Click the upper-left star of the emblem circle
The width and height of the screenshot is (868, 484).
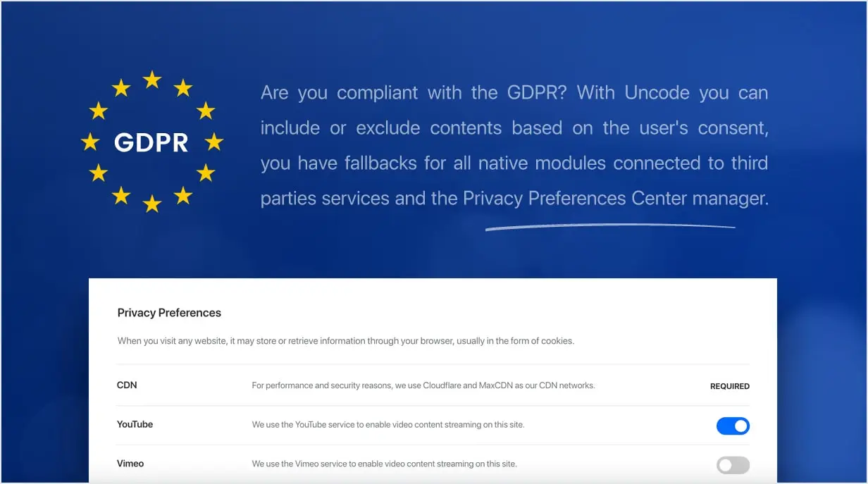[99, 109]
